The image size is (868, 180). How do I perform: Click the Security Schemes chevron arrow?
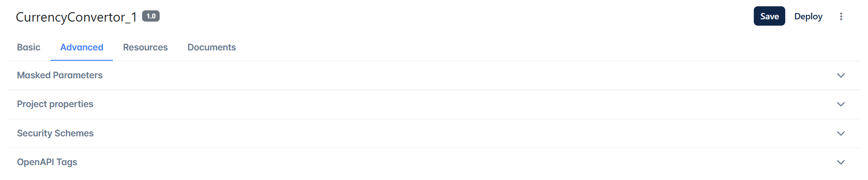(841, 134)
